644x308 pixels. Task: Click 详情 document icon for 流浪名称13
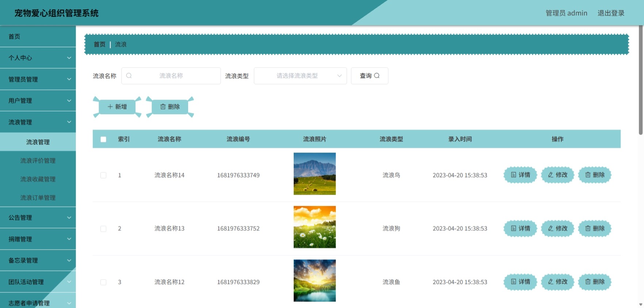[x=514, y=228]
